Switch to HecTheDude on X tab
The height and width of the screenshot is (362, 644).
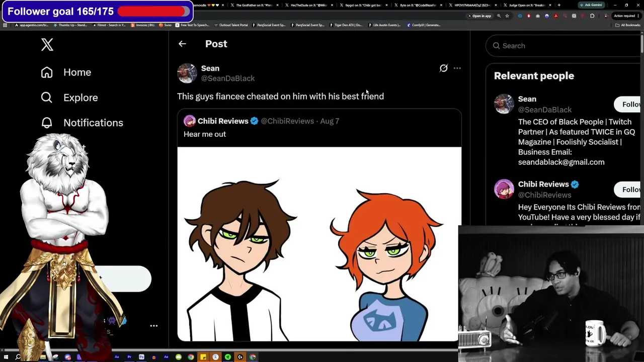coord(308,5)
